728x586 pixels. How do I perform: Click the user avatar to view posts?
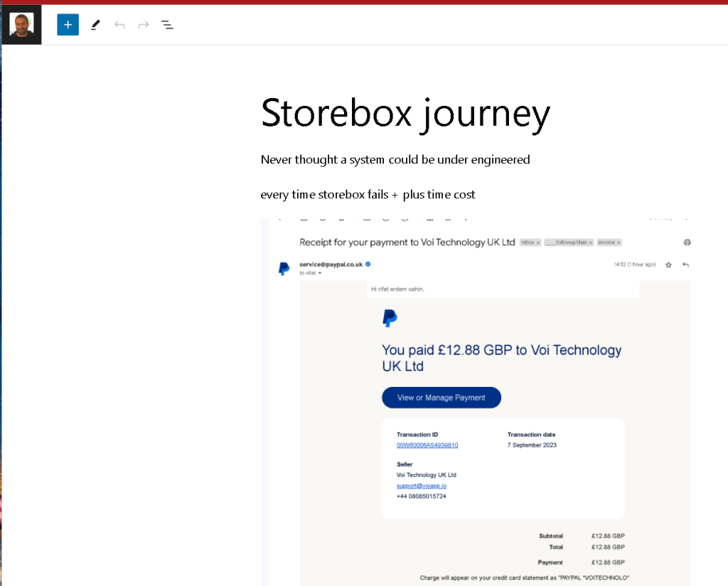point(21,25)
